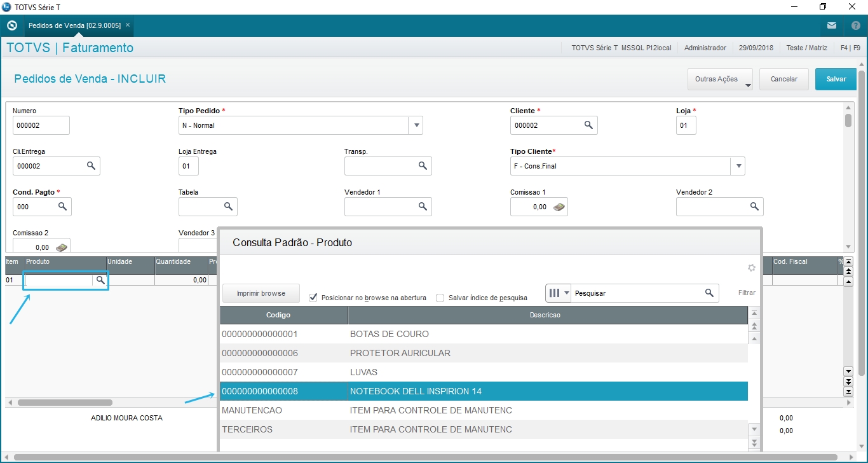The width and height of the screenshot is (868, 463).
Task: Open Produto grid cell lookup magnifier
Action: coord(100,280)
